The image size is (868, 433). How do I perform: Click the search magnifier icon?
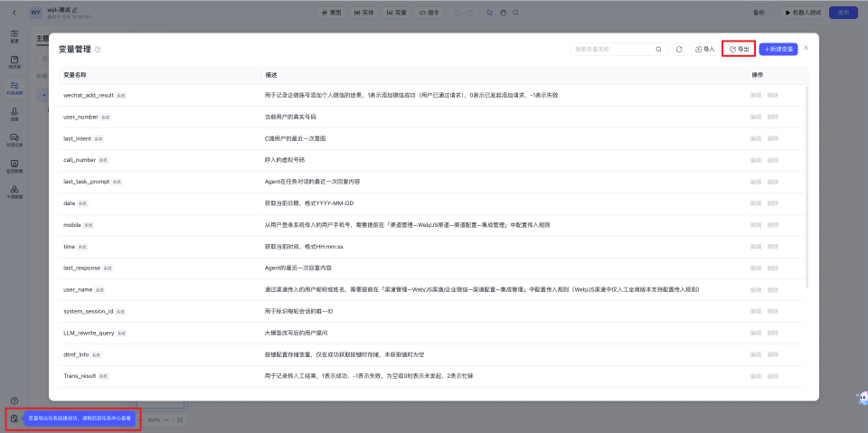coord(658,49)
